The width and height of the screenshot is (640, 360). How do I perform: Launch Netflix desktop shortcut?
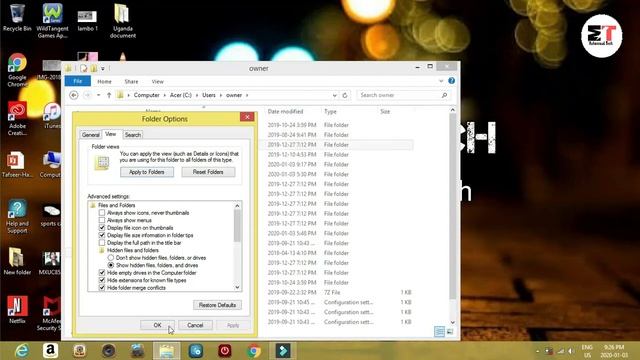[17, 310]
